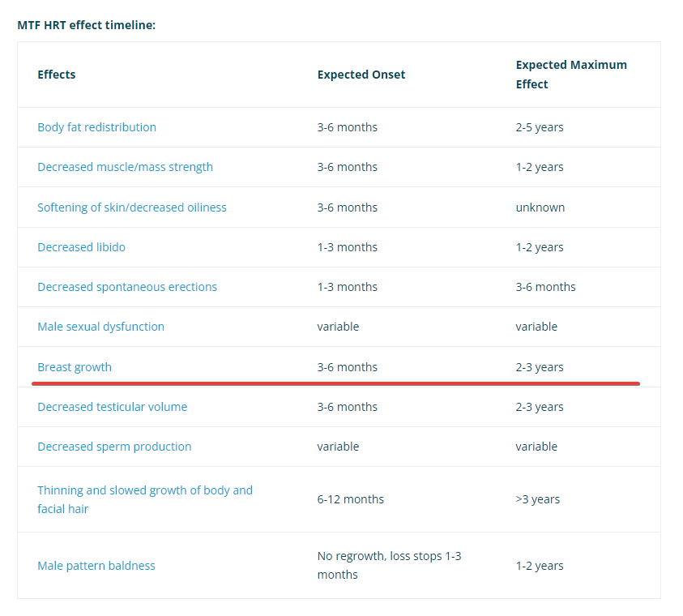This screenshot has width=683, height=616.
Task: Open Decreased spontaneous erections link
Action: [x=127, y=287]
